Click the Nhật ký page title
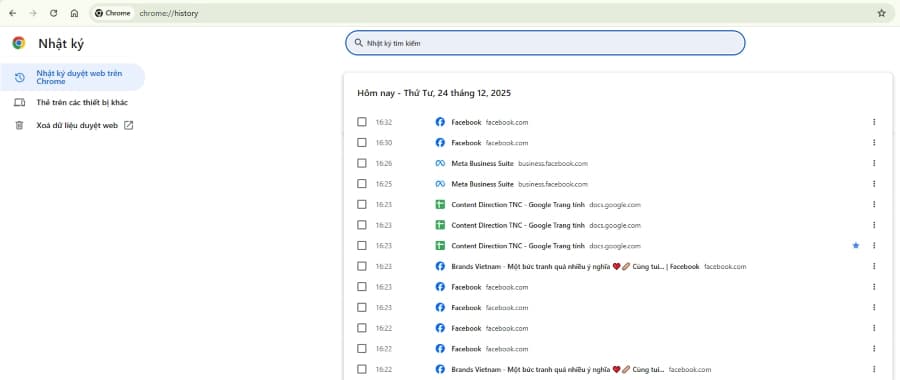 click(x=61, y=44)
